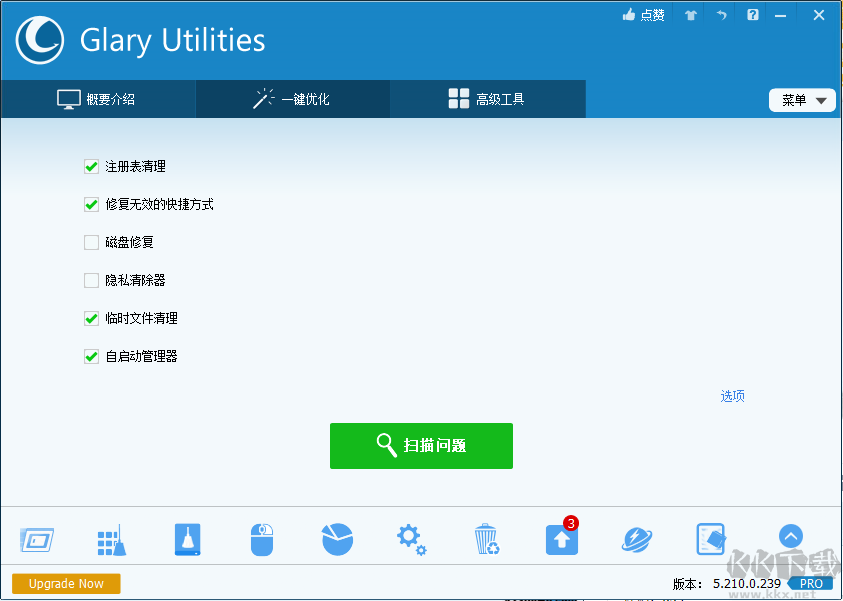Click the Glary Utilities crescent logo
Screen dimensions: 843x601
click(40, 40)
